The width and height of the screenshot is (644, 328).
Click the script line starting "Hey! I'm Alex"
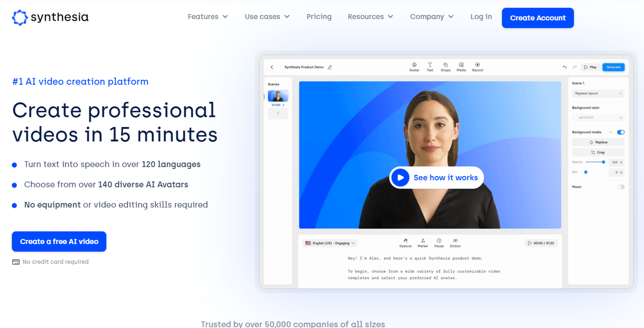click(415, 258)
